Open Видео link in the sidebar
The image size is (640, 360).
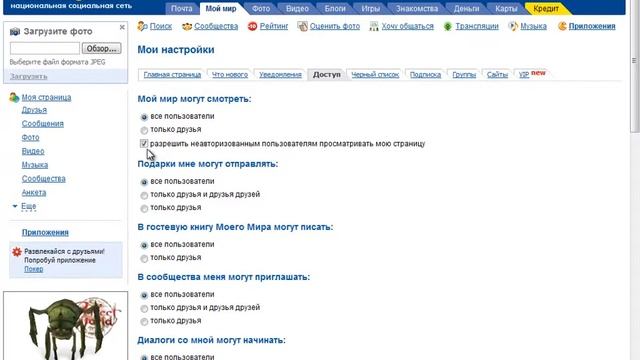coord(33,151)
